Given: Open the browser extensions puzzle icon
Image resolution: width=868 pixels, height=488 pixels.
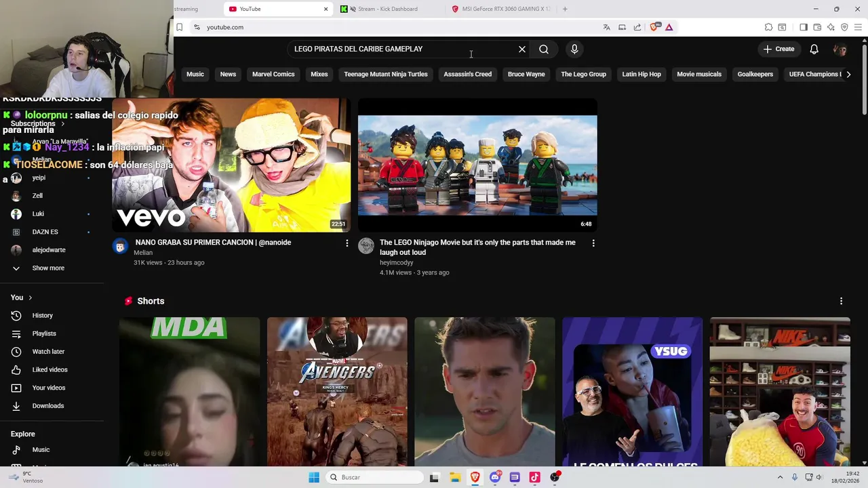Looking at the screenshot, I should [768, 27].
